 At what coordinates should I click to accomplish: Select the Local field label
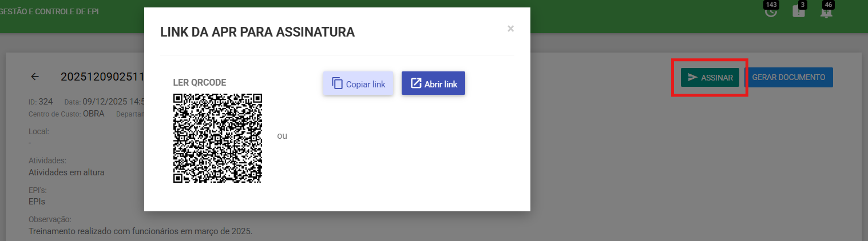click(39, 131)
